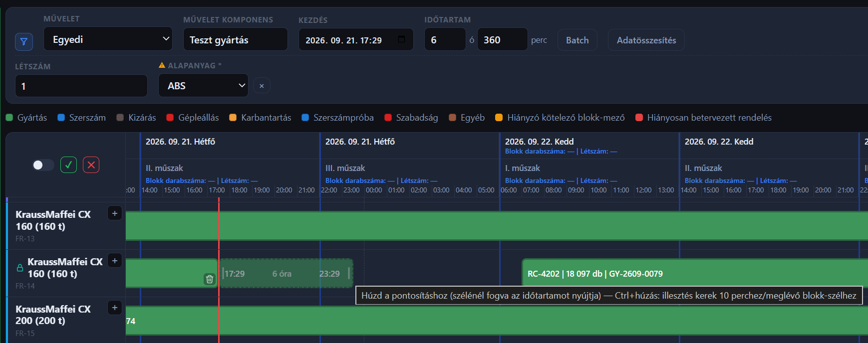This screenshot has width=868, height=343.
Task: Click the Szerszám blue legend swatch
Action: [61, 118]
